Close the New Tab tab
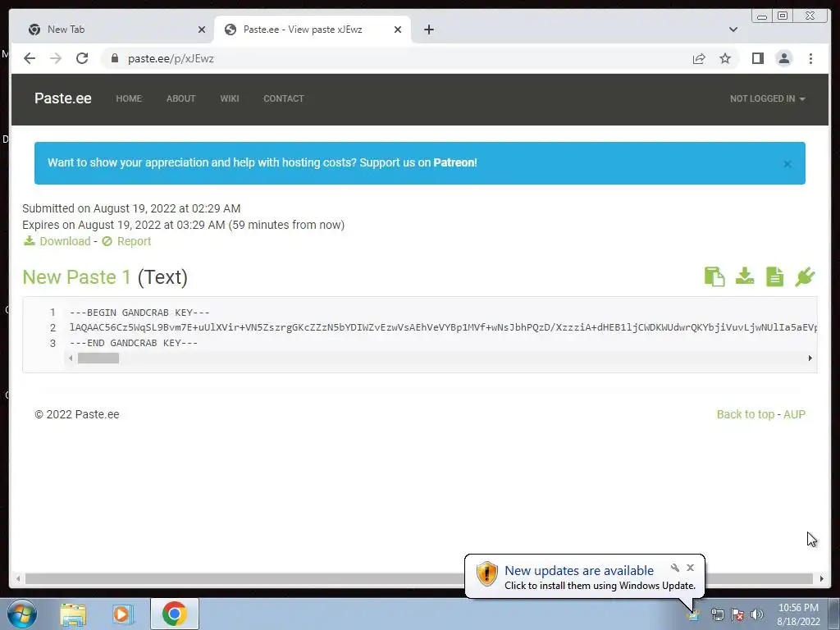This screenshot has width=840, height=630. click(202, 30)
